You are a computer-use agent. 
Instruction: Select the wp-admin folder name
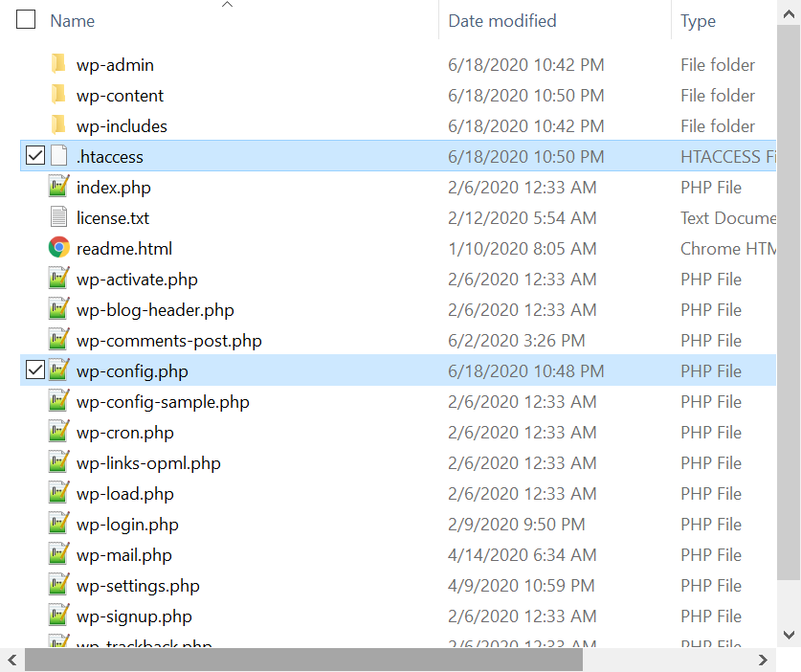pos(115,65)
